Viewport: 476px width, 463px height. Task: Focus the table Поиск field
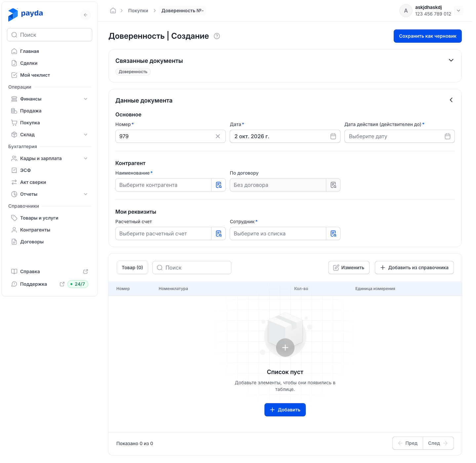(192, 268)
